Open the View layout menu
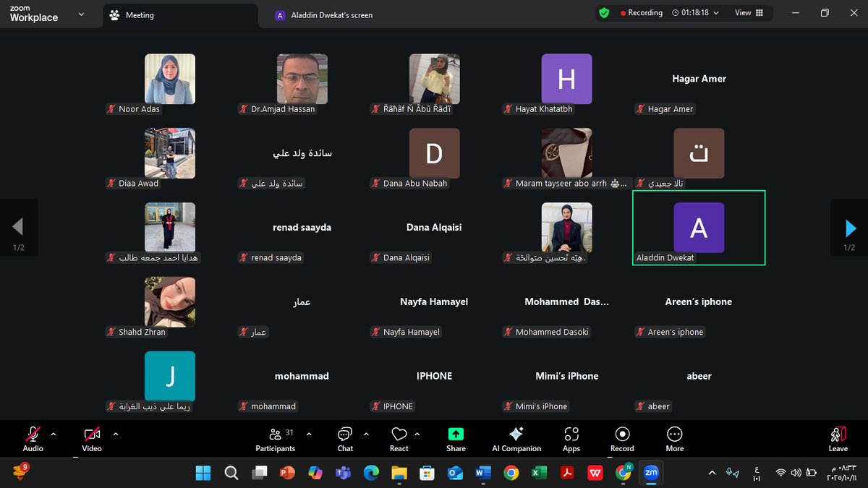This screenshot has height=488, width=868. pos(749,13)
